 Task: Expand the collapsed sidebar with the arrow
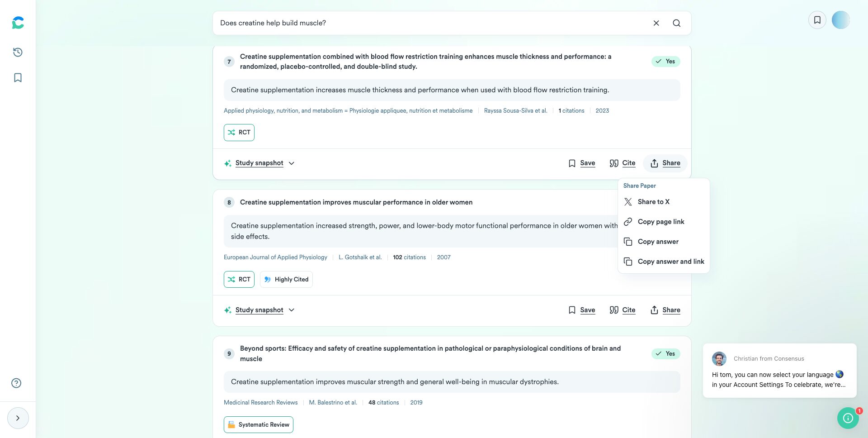tap(18, 418)
